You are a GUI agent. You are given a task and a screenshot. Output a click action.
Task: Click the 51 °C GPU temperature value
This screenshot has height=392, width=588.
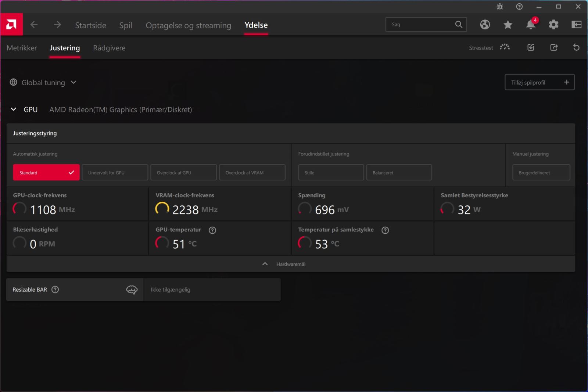[184, 244]
